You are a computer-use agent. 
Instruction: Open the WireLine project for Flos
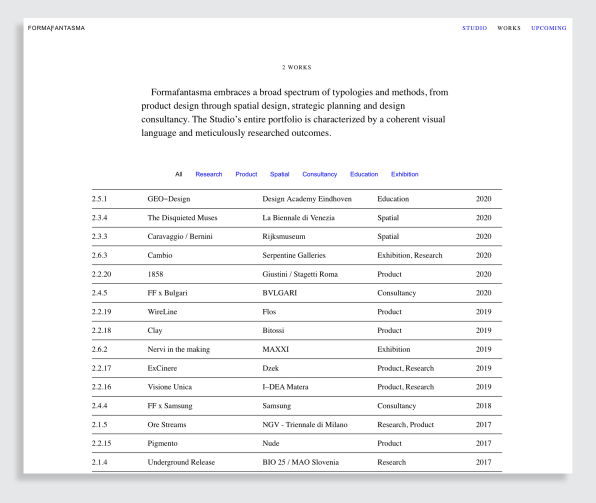point(297,312)
